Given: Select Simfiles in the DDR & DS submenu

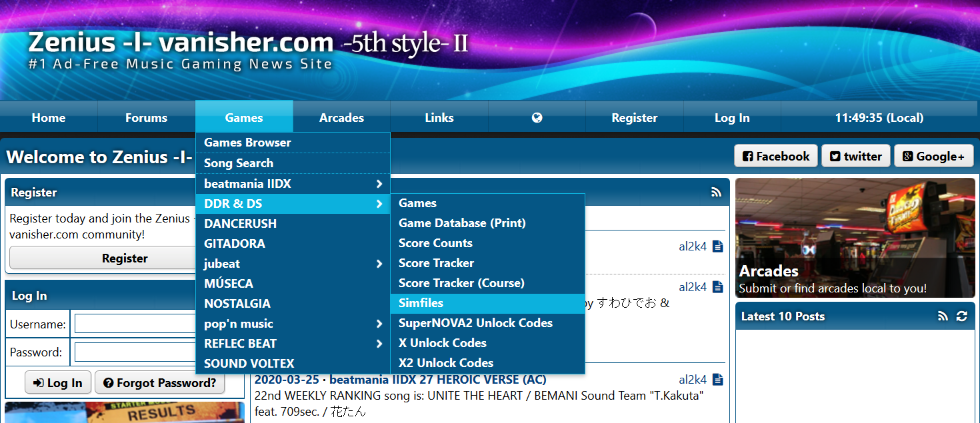Looking at the screenshot, I should point(487,303).
